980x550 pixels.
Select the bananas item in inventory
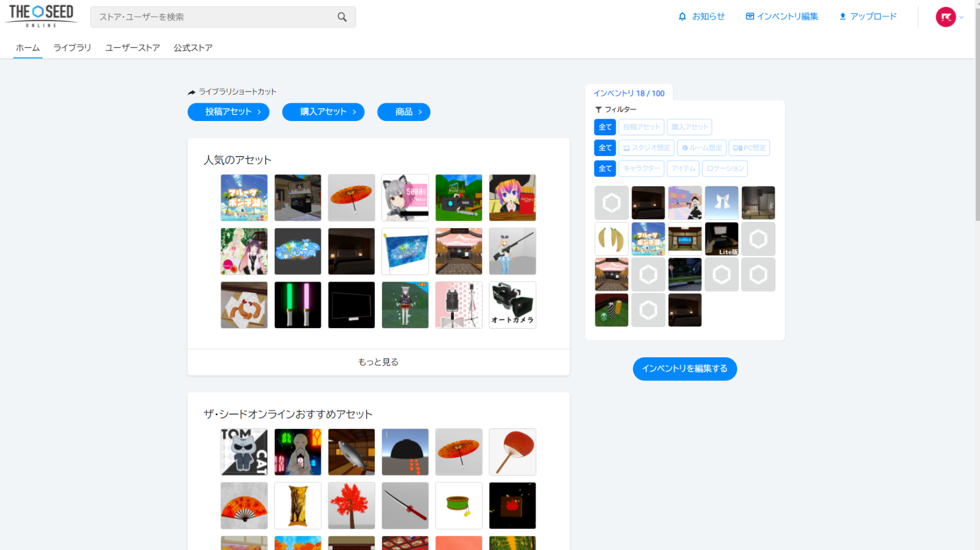[x=612, y=239]
